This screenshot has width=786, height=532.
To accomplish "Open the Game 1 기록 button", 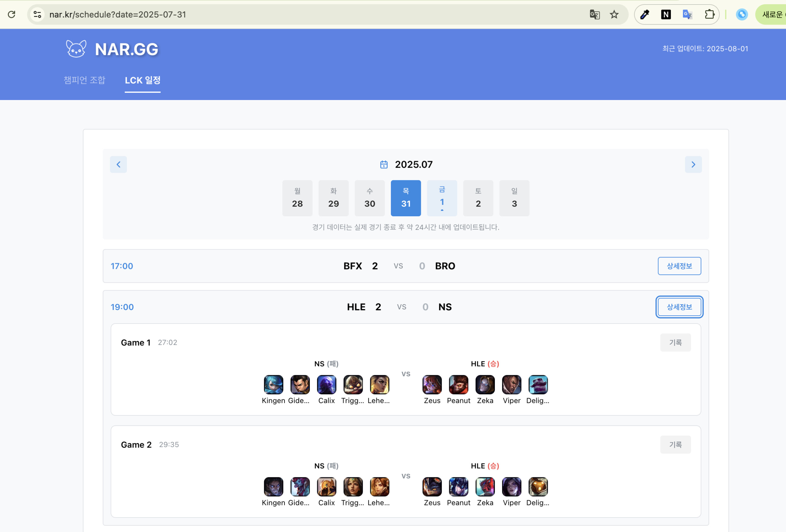I will [675, 342].
